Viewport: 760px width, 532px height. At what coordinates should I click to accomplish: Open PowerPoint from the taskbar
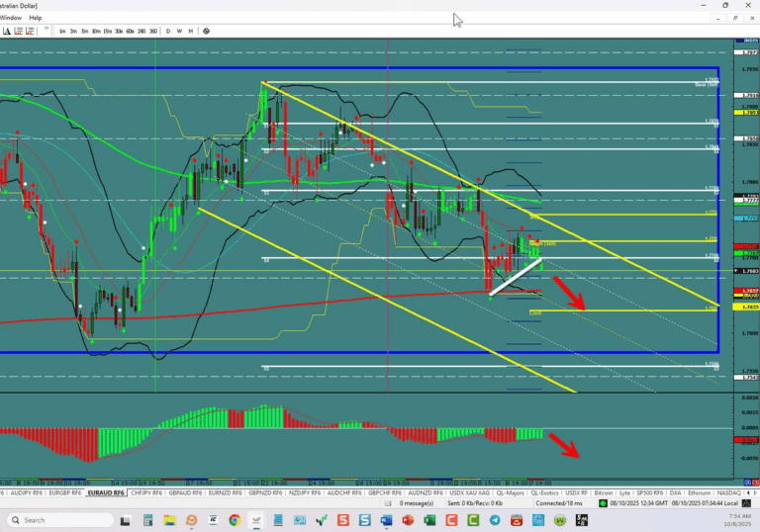408,520
